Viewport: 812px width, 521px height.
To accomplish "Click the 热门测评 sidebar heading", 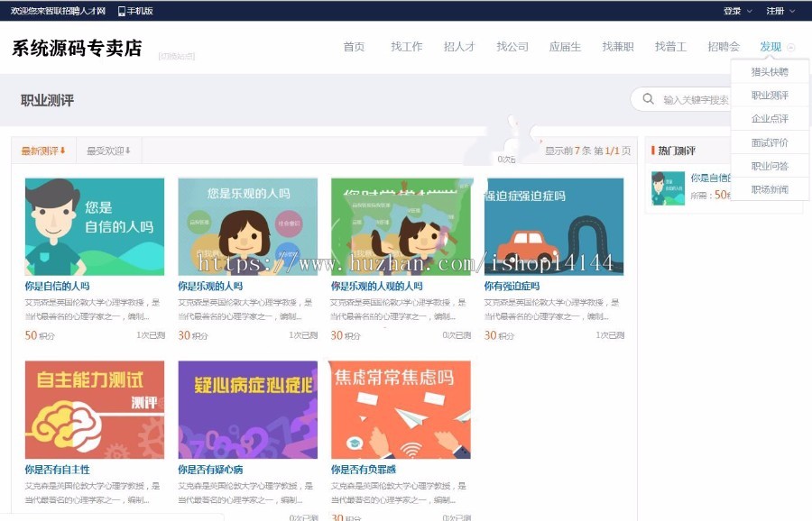I will pos(677,151).
